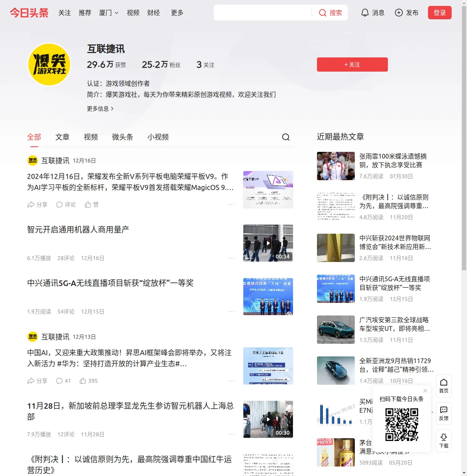The image size is (467, 476).
Task: Open 《附判决》 hot article in sidebar
Action: pyautogui.click(x=394, y=201)
